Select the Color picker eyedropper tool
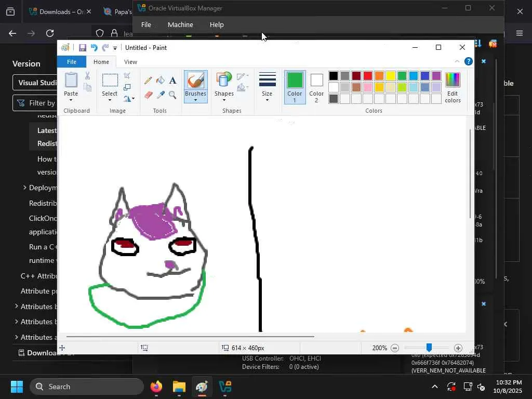532x399 pixels. 161,95
